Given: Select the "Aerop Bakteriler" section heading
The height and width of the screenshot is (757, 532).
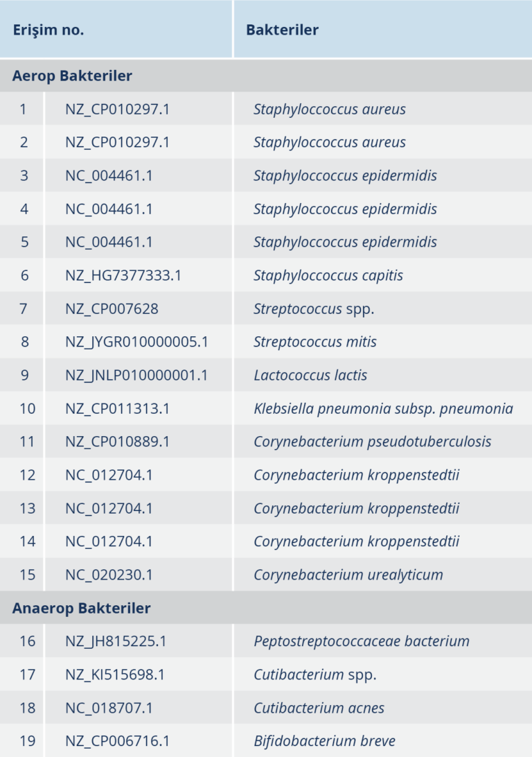Looking at the screenshot, I should (72, 76).
